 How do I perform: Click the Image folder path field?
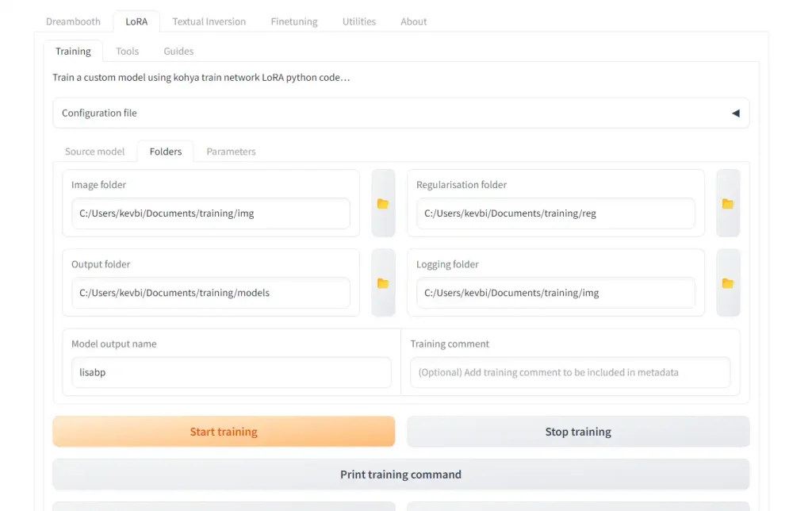click(210, 213)
